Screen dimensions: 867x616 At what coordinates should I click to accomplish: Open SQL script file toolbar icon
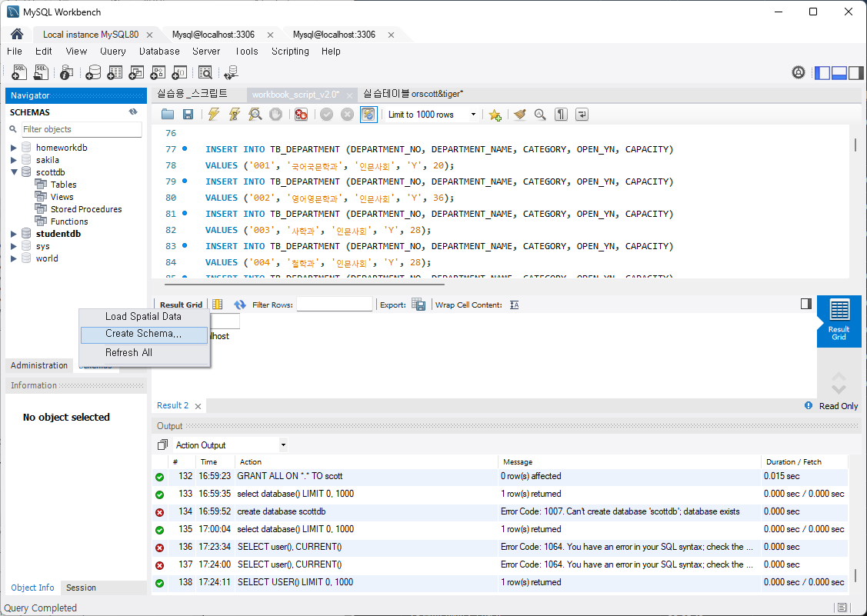(x=41, y=72)
